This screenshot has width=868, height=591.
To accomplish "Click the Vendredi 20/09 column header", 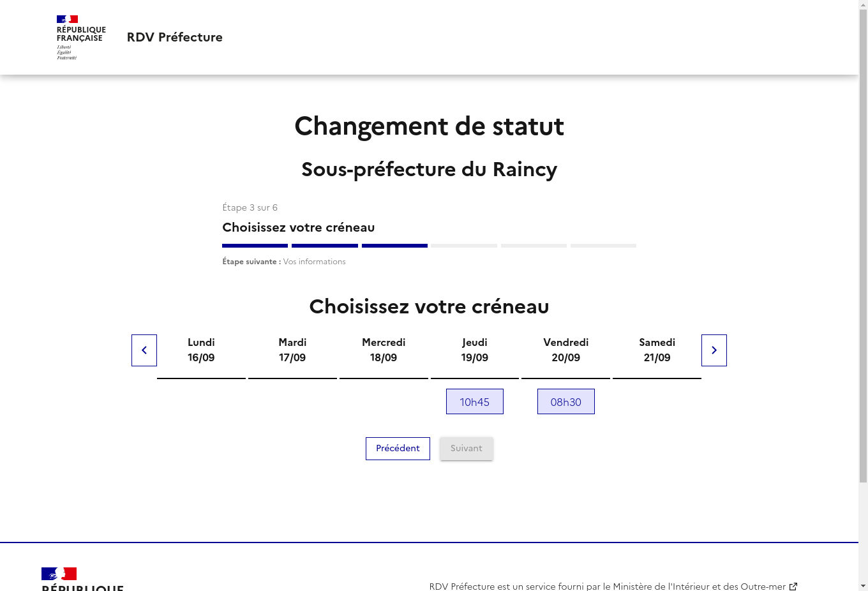I will click(566, 350).
